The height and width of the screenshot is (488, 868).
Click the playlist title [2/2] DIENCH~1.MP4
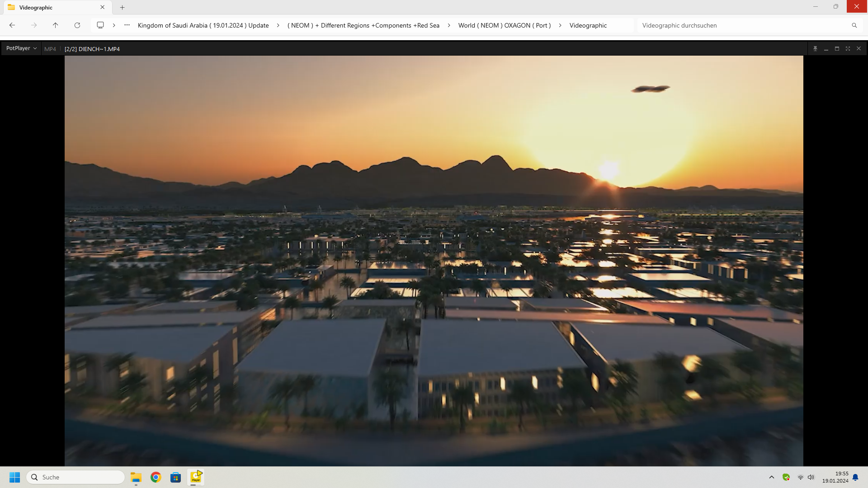[92, 49]
